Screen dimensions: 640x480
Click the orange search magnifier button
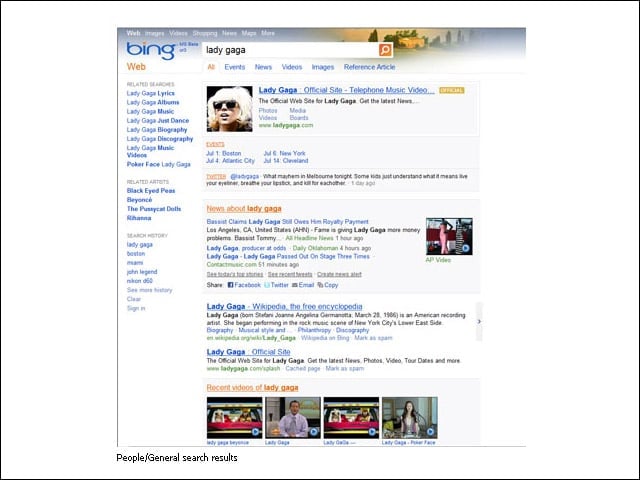point(385,50)
